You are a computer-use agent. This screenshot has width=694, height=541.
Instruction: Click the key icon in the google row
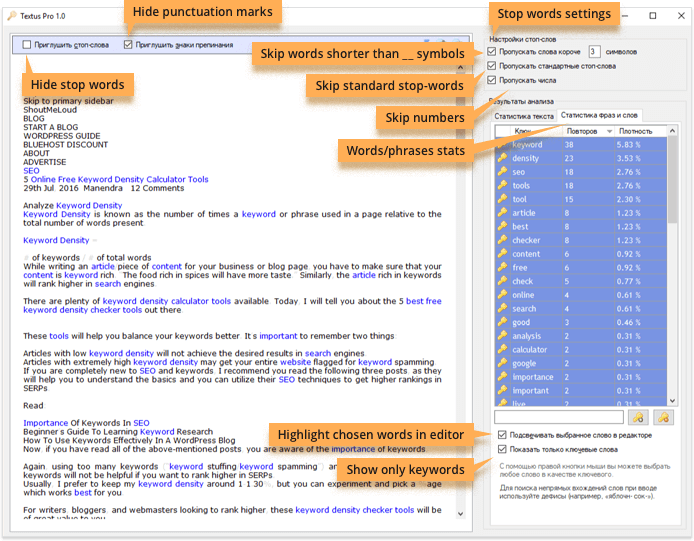[x=502, y=363]
